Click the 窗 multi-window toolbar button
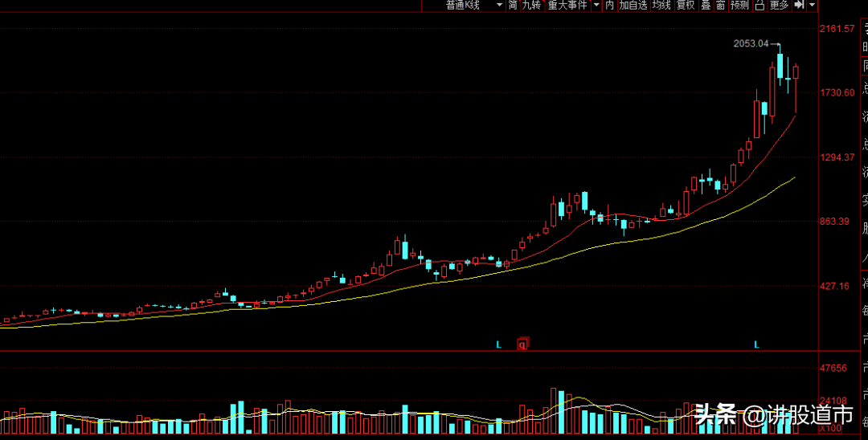Screen dimensions: 868x440 (x=720, y=6)
